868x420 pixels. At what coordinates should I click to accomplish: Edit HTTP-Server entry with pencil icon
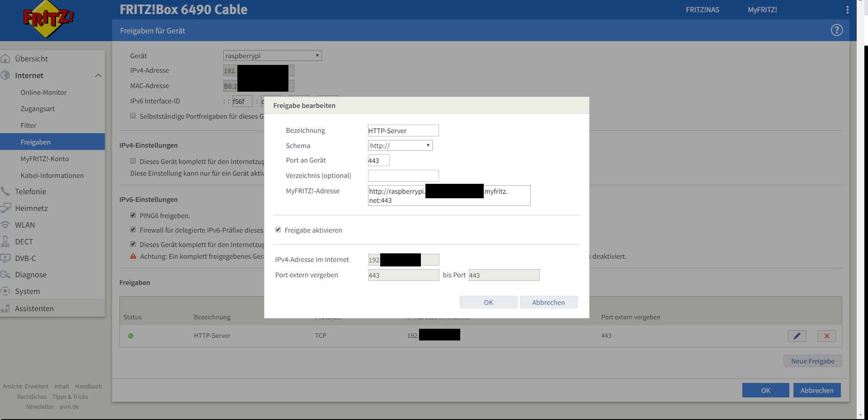pos(797,336)
